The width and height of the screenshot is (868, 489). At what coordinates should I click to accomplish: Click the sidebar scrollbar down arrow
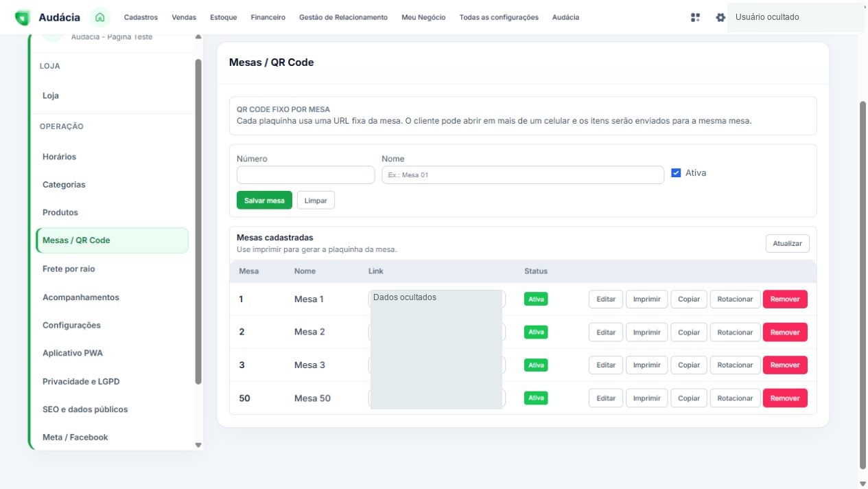tap(199, 445)
